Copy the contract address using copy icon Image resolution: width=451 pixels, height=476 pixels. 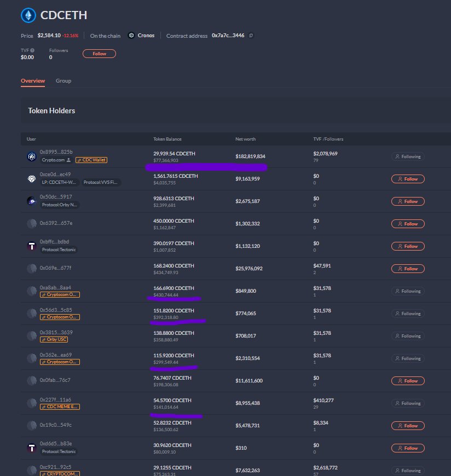pyautogui.click(x=251, y=36)
